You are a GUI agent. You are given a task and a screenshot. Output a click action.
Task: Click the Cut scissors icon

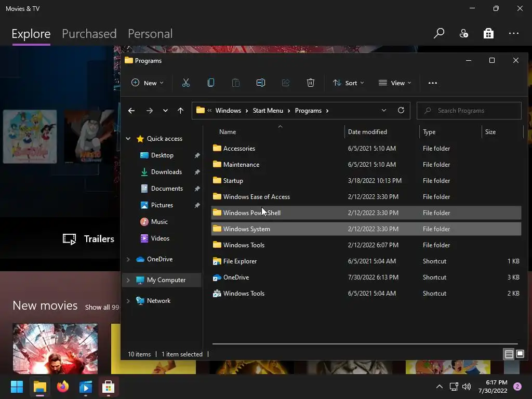pos(185,83)
